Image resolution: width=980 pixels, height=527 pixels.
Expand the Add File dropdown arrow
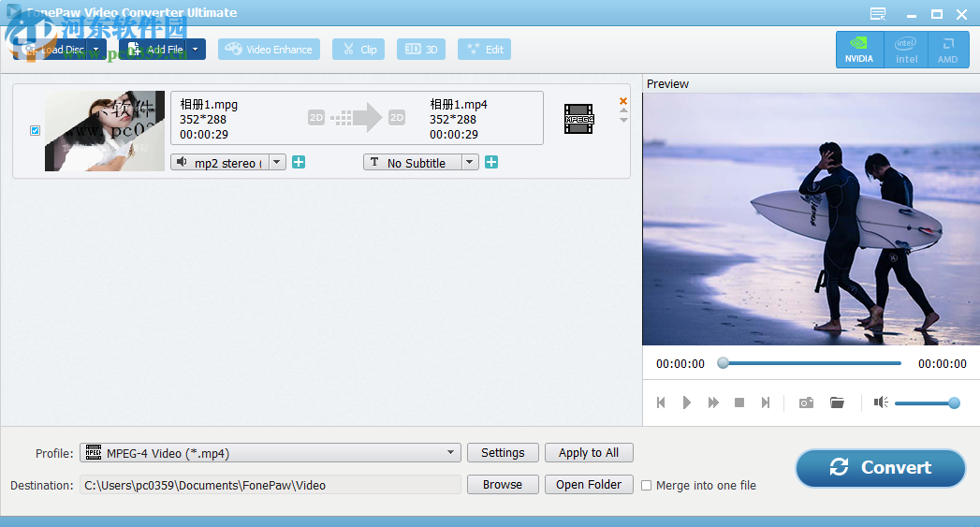click(196, 50)
